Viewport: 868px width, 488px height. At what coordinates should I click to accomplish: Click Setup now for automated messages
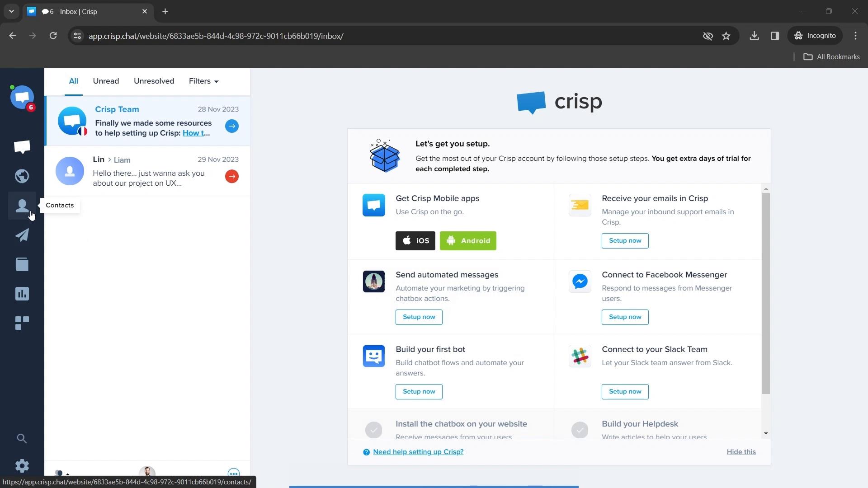(x=419, y=316)
